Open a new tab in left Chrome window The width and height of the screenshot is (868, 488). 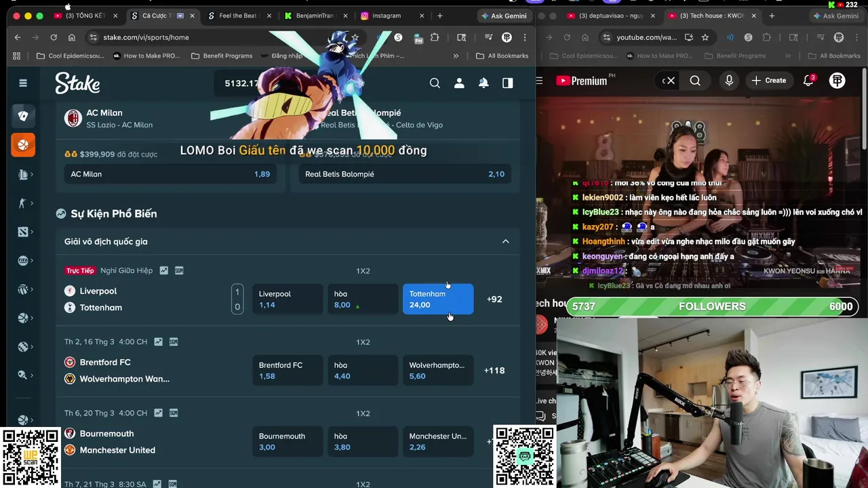click(440, 16)
